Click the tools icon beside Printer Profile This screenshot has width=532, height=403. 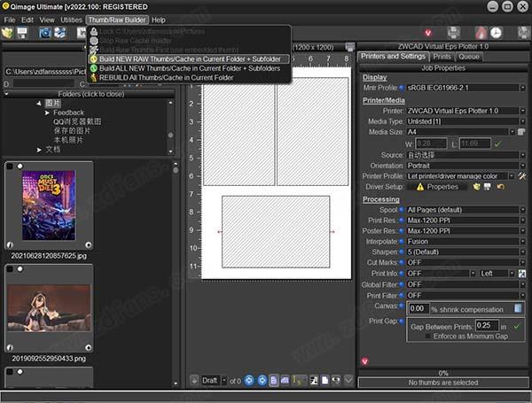(522, 176)
